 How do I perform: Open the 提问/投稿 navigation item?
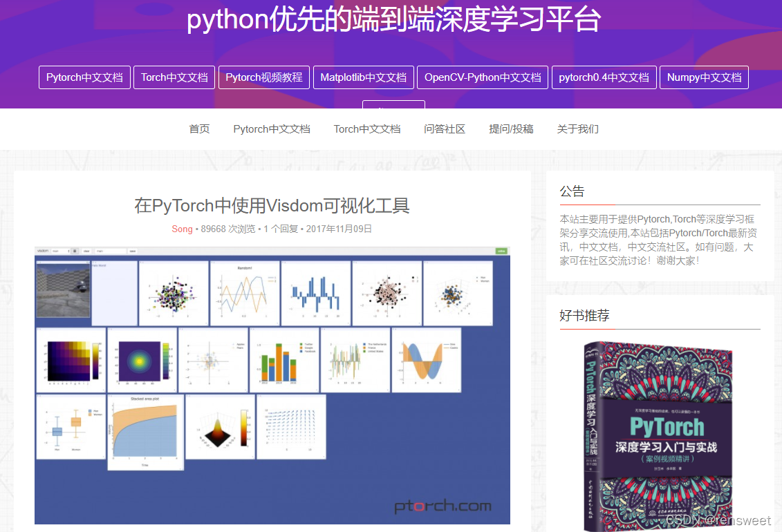pyautogui.click(x=511, y=129)
